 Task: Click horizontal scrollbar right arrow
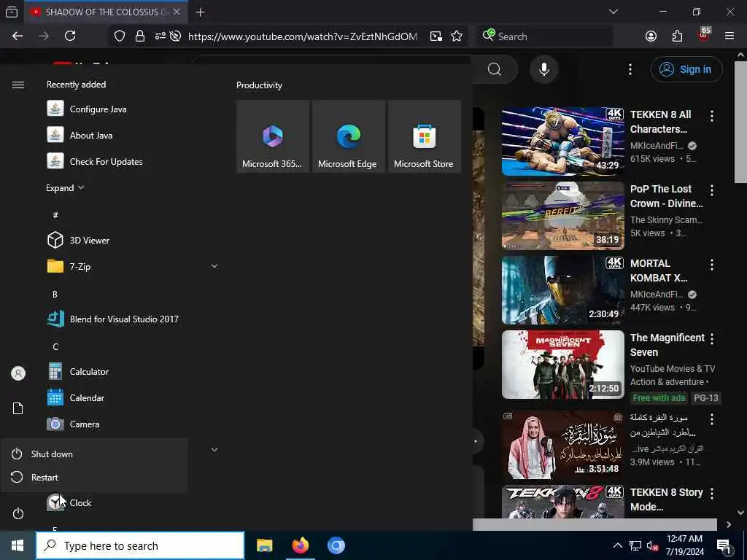tap(729, 524)
